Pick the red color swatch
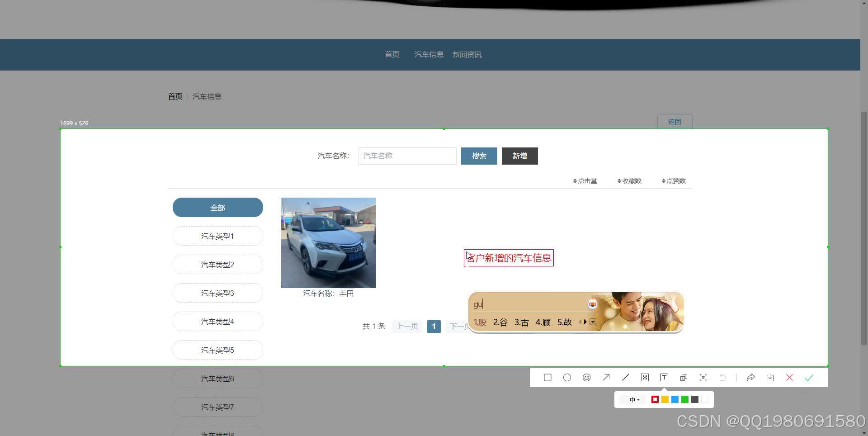Image resolution: width=868 pixels, height=436 pixels. 655,399
